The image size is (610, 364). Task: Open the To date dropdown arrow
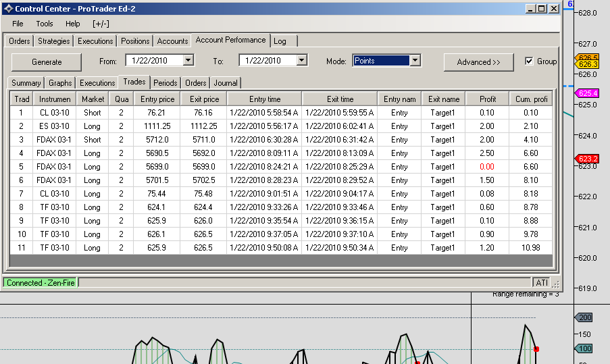(x=302, y=60)
